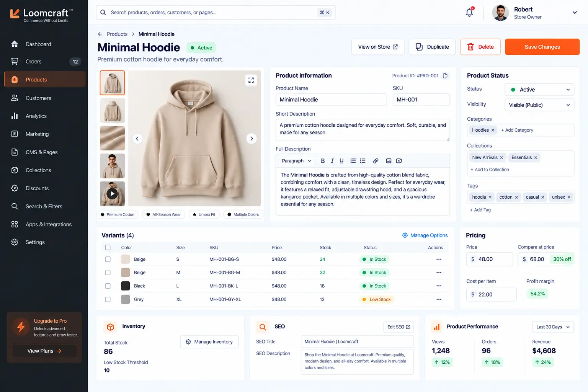
Task: Go to Marketing in the sidebar
Action: click(44, 134)
